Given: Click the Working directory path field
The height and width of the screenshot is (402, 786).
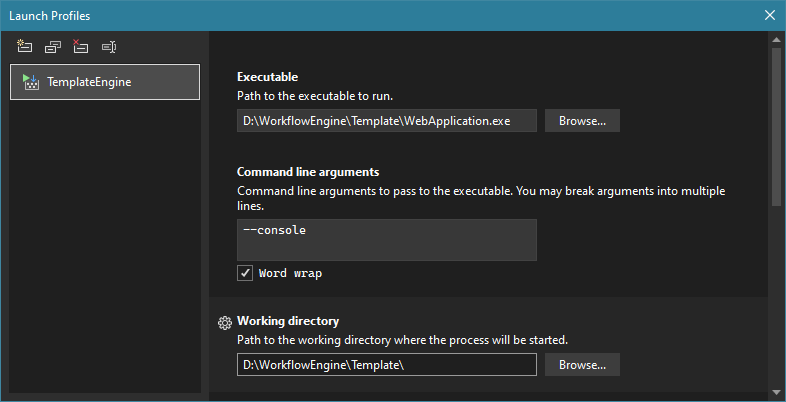Looking at the screenshot, I should coord(387,365).
